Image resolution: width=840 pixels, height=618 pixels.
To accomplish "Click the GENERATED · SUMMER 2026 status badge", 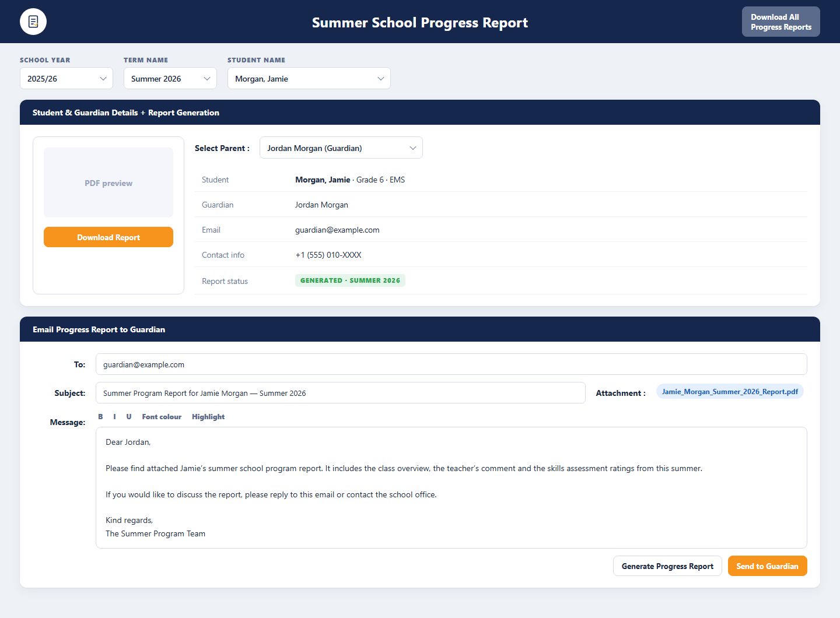I will click(x=350, y=280).
